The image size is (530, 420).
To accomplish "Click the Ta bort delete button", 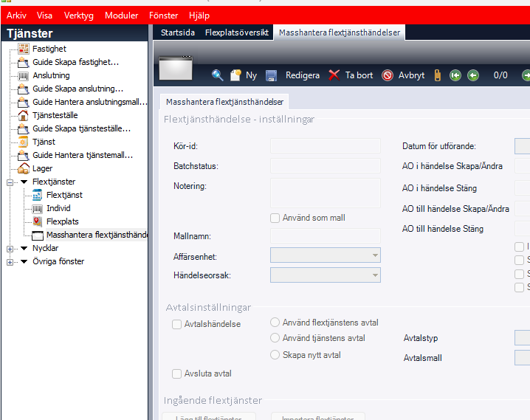I will [x=351, y=75].
